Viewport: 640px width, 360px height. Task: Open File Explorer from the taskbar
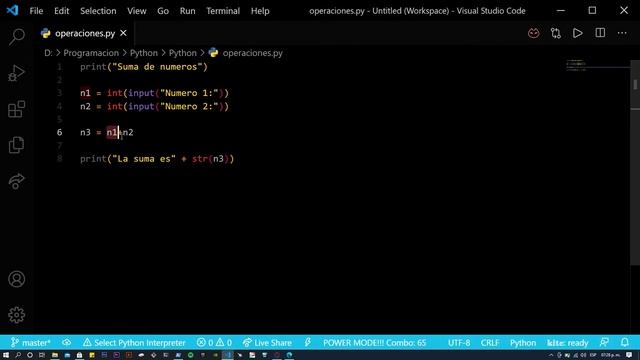pos(55,355)
